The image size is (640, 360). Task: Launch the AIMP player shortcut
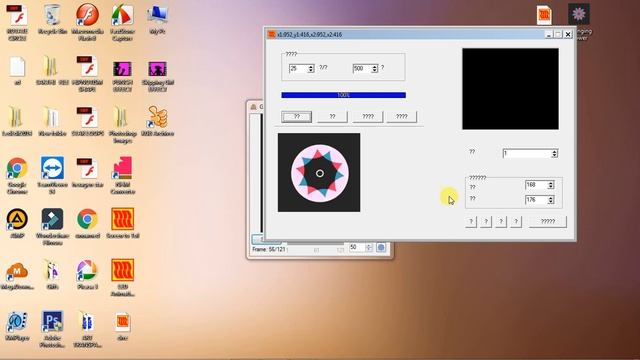(17, 220)
